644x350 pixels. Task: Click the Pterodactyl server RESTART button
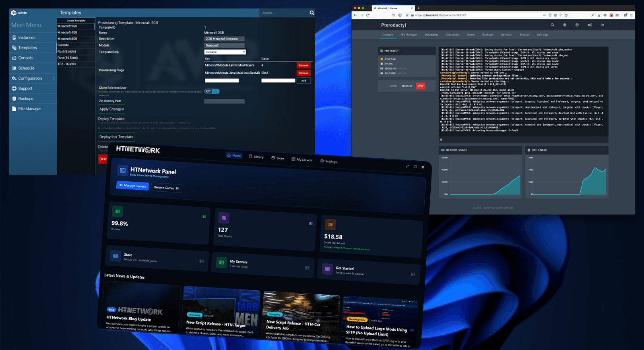pyautogui.click(x=407, y=86)
